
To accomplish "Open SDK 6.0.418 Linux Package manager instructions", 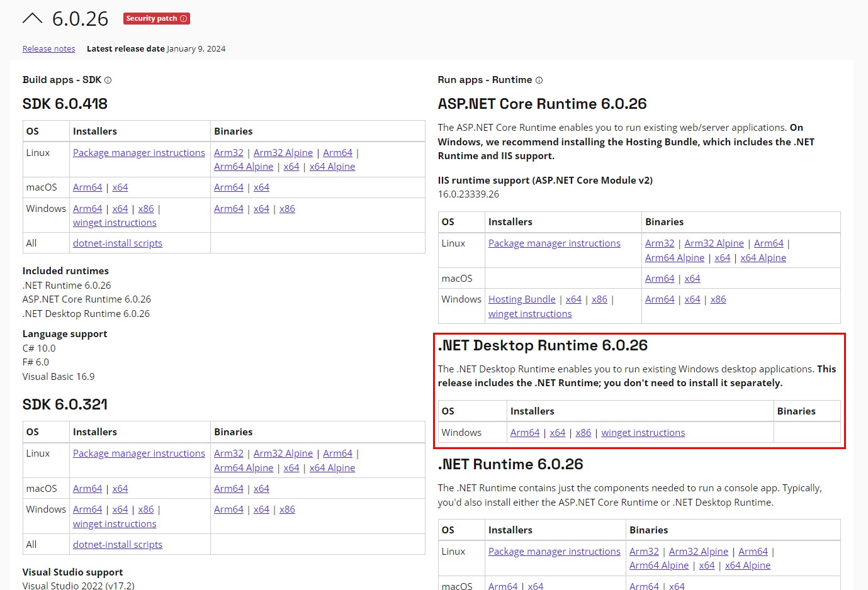I will point(138,153).
